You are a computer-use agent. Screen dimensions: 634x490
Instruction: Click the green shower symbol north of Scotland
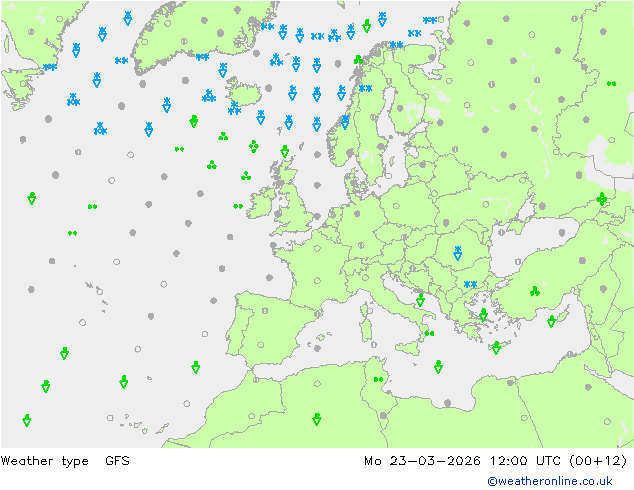[285, 151]
